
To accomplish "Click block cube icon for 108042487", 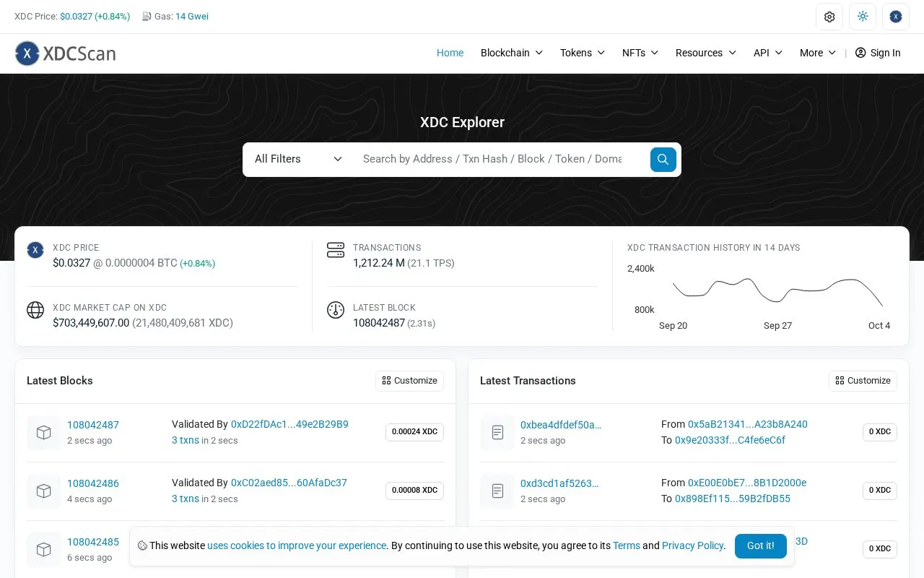I will [43, 433].
